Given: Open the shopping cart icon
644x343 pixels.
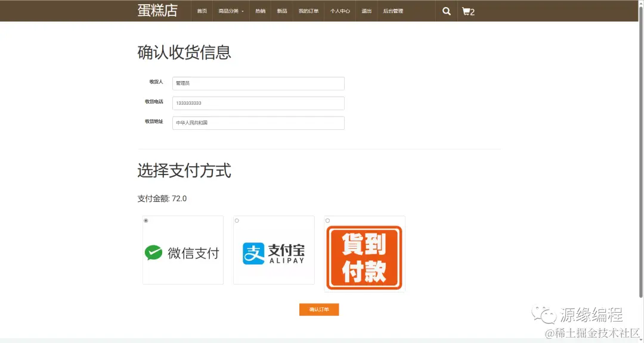Looking at the screenshot, I should [468, 11].
